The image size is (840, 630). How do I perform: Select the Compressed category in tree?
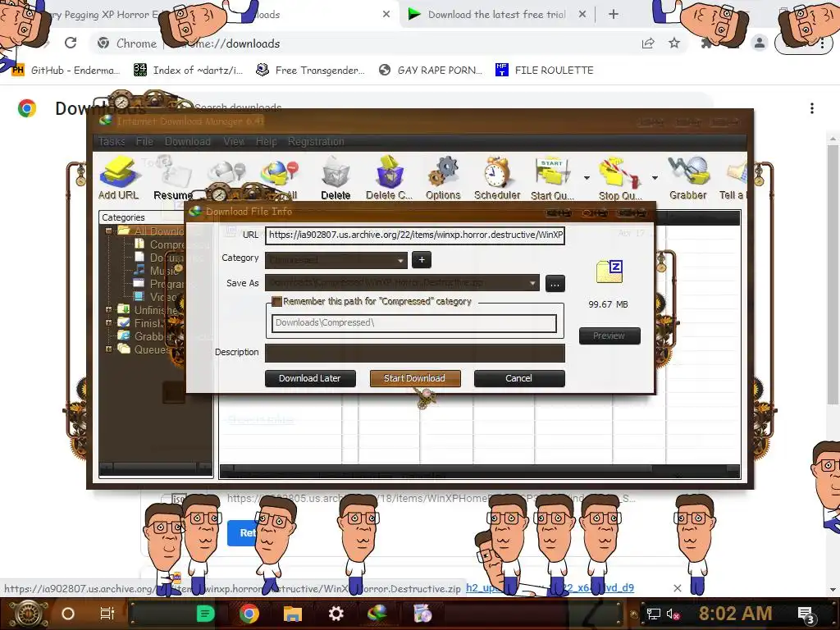tap(167, 244)
